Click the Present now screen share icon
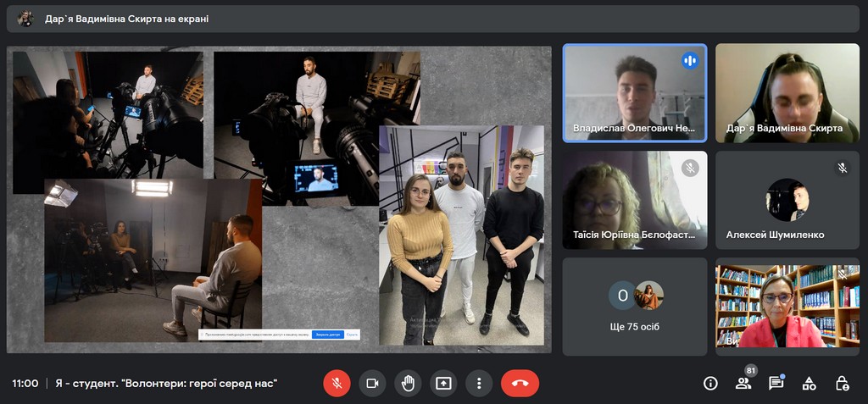This screenshot has height=404, width=868. pyautogui.click(x=443, y=383)
